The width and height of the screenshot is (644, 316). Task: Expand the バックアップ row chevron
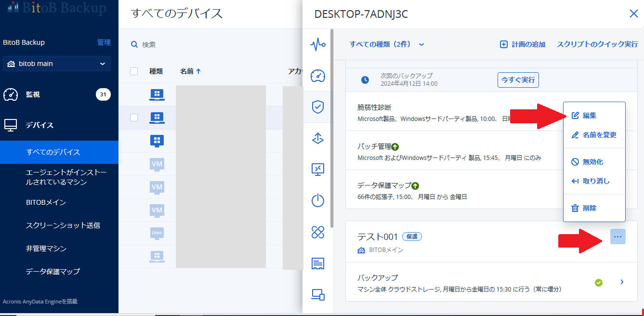coord(622,282)
